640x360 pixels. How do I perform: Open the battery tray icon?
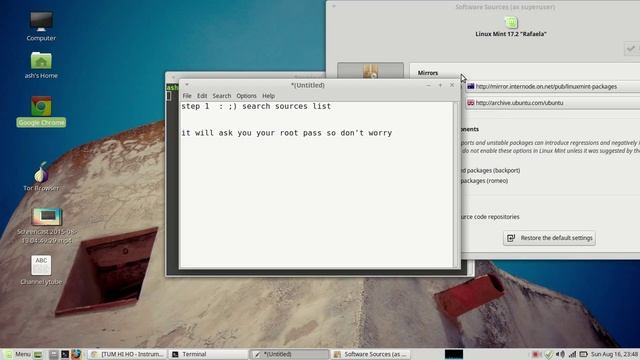(584, 354)
